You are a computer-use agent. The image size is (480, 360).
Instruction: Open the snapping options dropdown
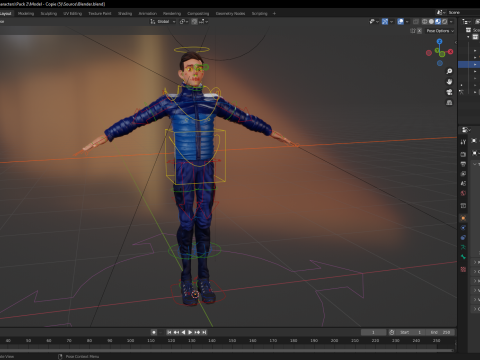(204, 22)
